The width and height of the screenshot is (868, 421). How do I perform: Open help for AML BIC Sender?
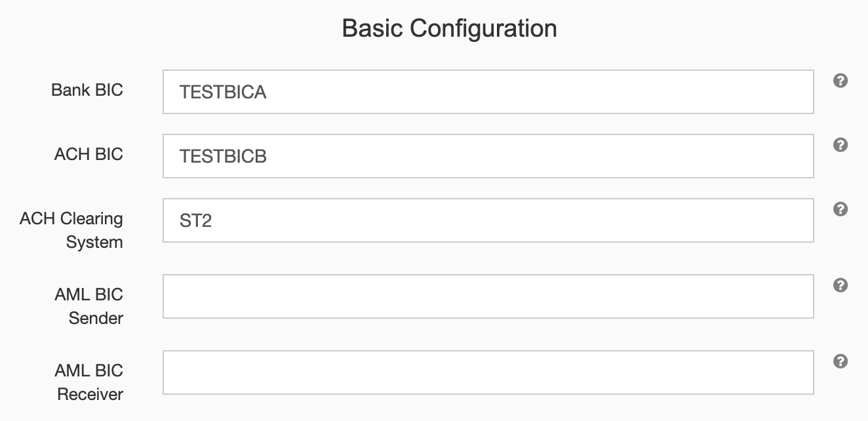pyautogui.click(x=840, y=285)
